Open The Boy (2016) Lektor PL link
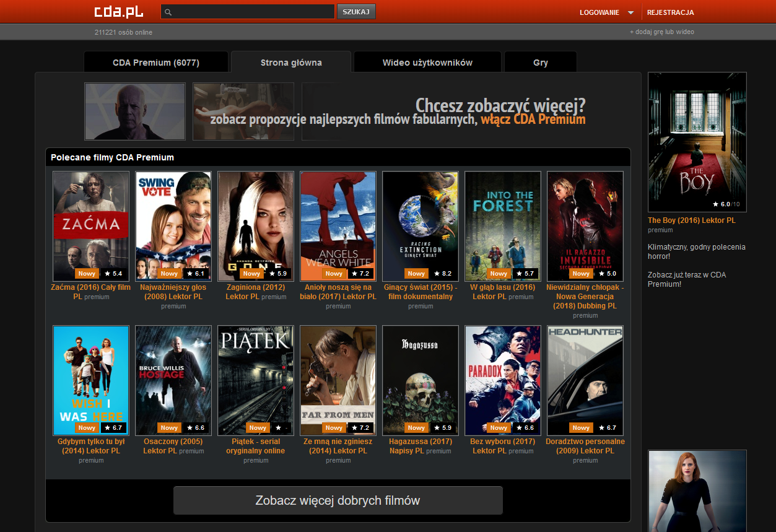The width and height of the screenshot is (776, 532). click(692, 220)
